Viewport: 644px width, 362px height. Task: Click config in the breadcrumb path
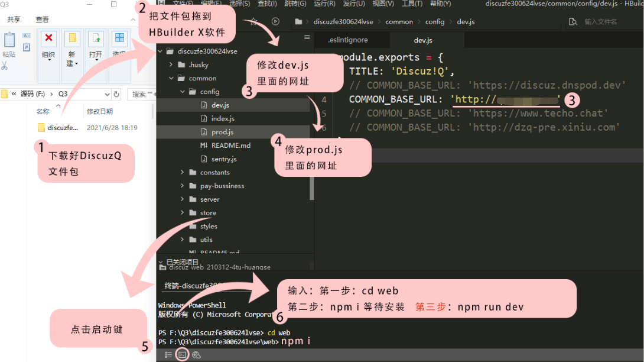pyautogui.click(x=435, y=21)
